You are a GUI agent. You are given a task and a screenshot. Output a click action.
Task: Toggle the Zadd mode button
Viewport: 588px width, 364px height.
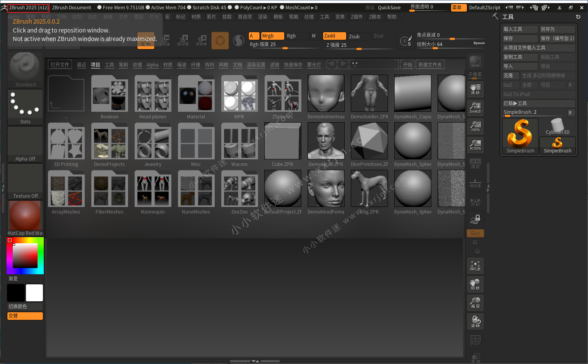coord(334,36)
